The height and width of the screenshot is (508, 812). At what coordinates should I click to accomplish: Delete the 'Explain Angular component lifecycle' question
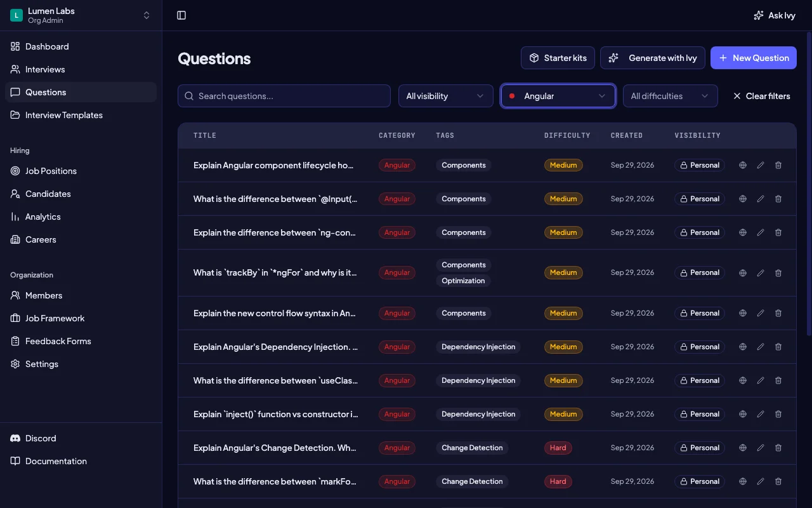778,165
